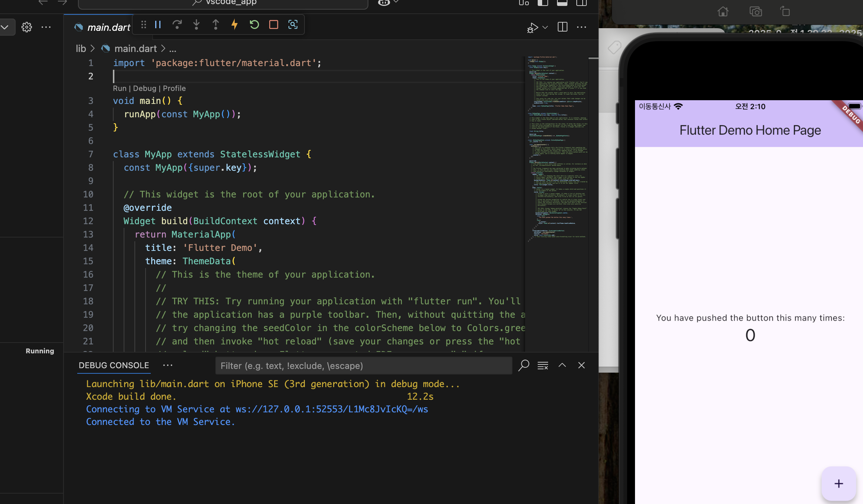Viewport: 863px width, 504px height.
Task: Trigger Flutter Hot Reload lightning icon
Action: [x=235, y=25]
